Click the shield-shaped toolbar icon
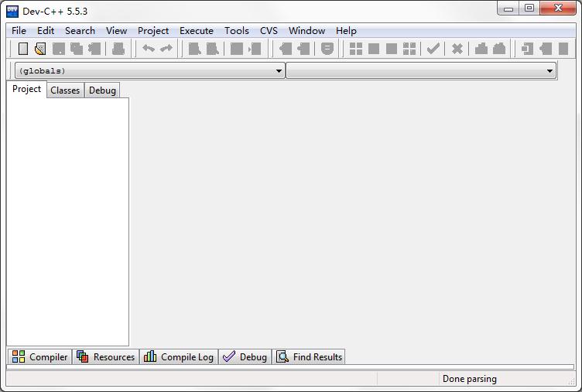The height and width of the screenshot is (392, 582). tap(327, 49)
